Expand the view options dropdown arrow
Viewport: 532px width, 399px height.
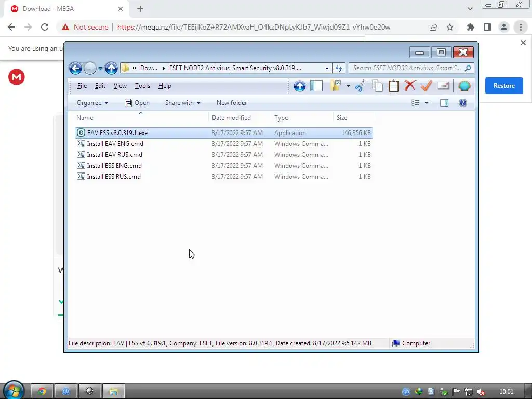pyautogui.click(x=427, y=103)
